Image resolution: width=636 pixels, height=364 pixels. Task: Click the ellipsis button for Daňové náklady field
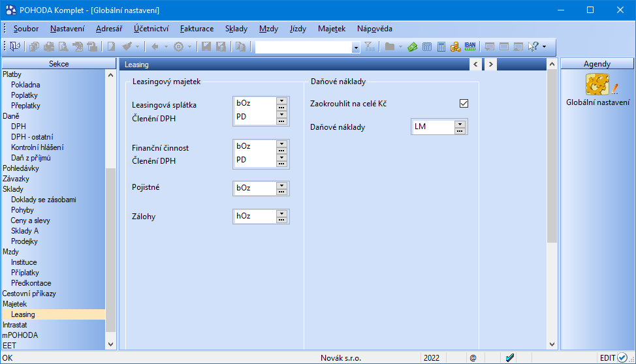coord(460,130)
